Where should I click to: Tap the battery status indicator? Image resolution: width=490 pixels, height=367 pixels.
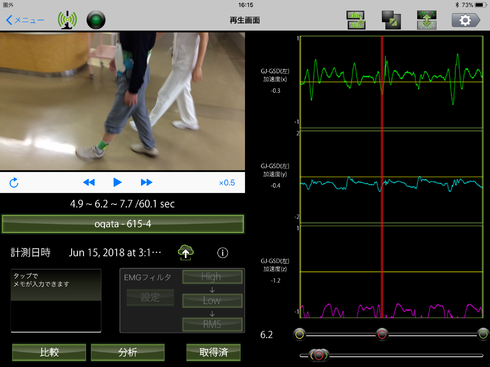pos(481,5)
